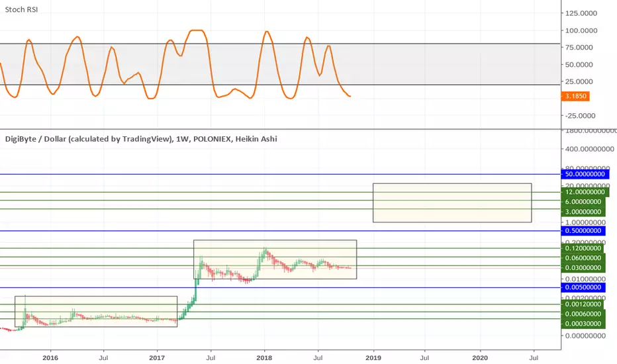This screenshot has height=364, width=617.
Task: Select the green 0.06000000 price label
Action: (x=583, y=258)
